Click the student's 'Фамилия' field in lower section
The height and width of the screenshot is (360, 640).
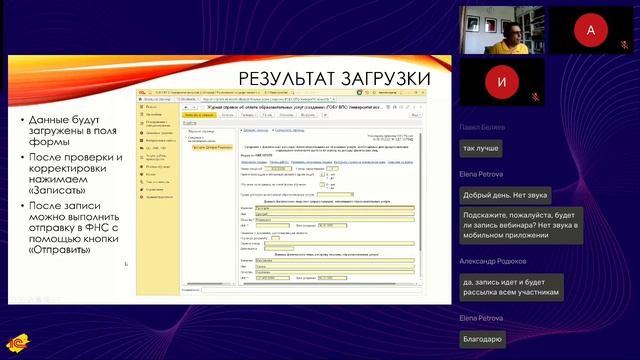(334, 260)
